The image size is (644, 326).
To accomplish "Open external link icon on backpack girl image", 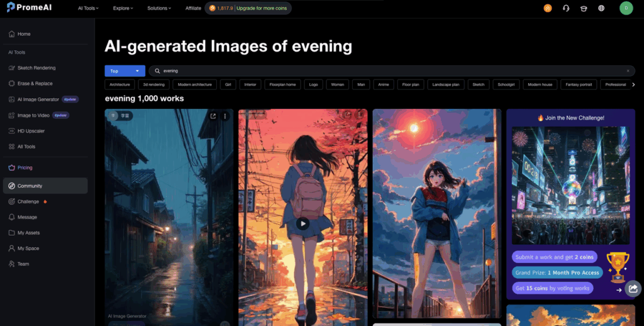I will pos(347,115).
